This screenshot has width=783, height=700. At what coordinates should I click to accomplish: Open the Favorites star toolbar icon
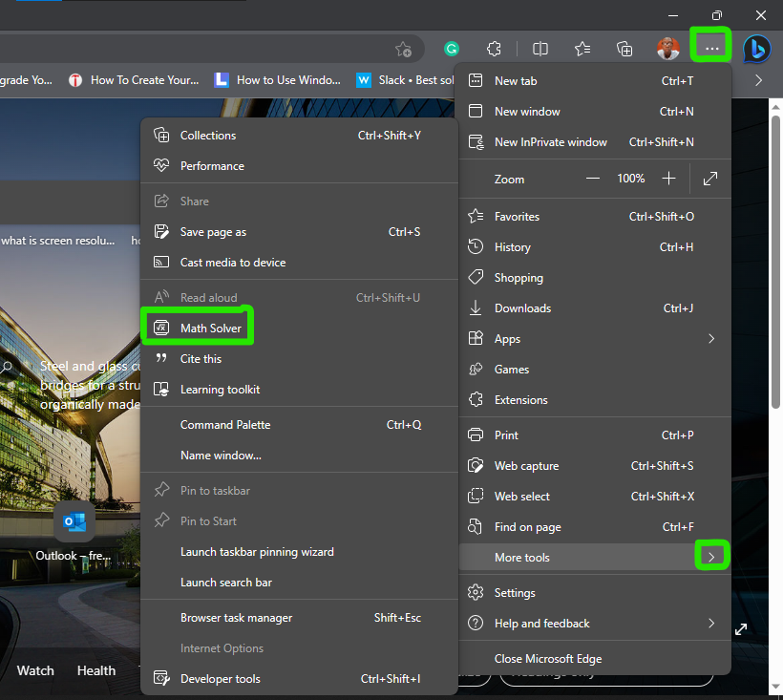pos(582,49)
